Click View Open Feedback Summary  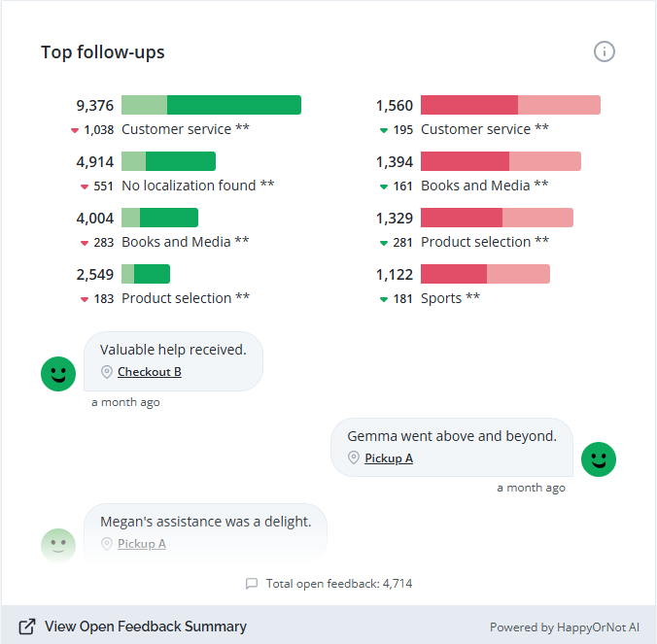(145, 627)
